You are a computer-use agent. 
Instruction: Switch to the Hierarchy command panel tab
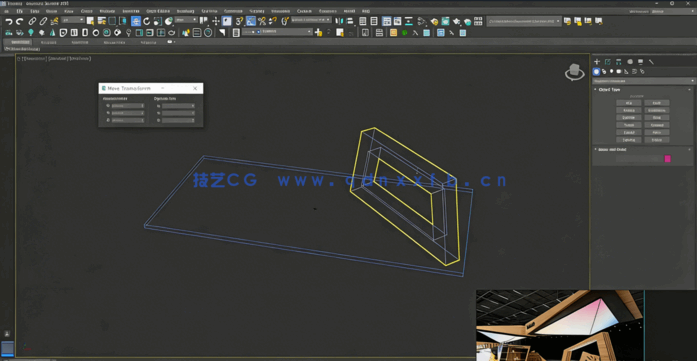618,62
